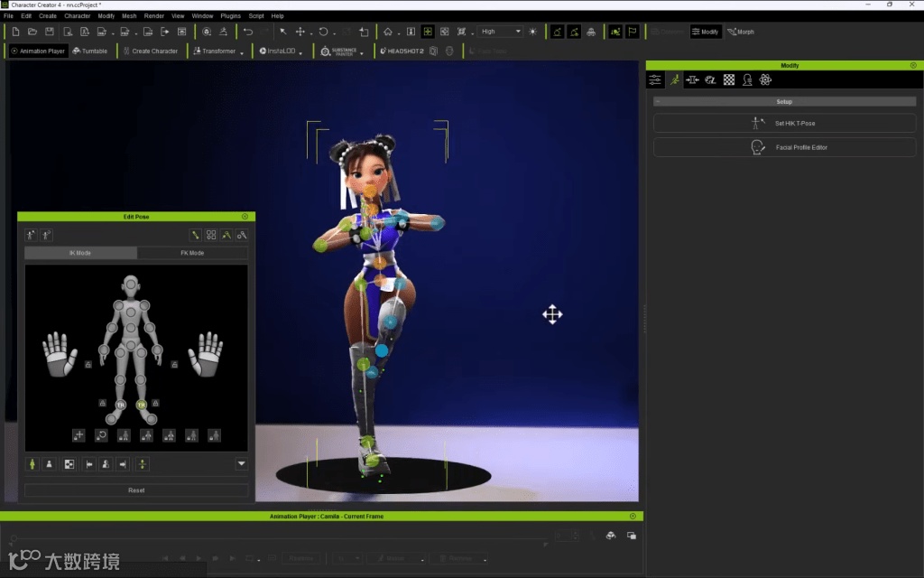Open the head profile tab in the Modify panel
Viewport: 924px width, 578px height.
(x=747, y=80)
